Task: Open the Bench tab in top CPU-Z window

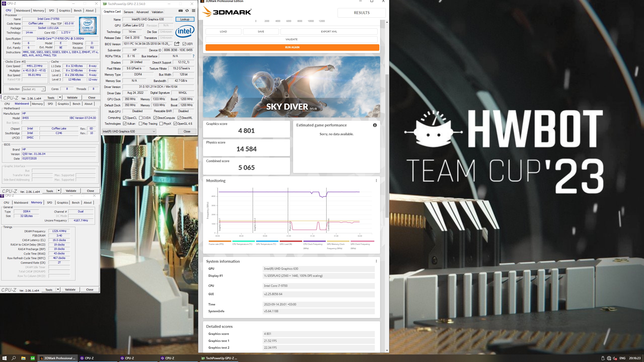Action: pos(78,11)
